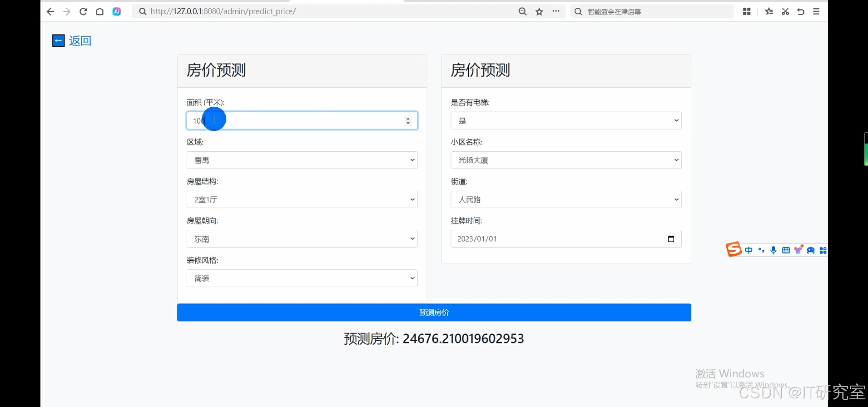Open the 小区名称 dropdown showing 光扬大厦
Screen dimensions: 868x407
(x=566, y=160)
